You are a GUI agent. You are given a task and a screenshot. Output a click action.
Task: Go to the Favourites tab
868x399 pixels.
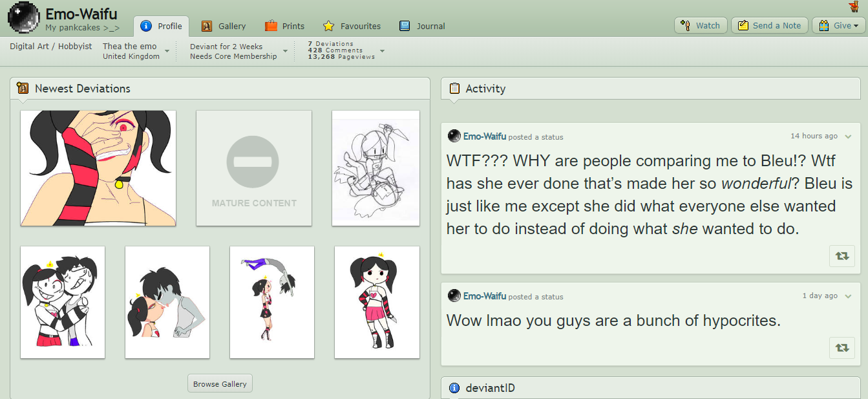[x=352, y=26]
